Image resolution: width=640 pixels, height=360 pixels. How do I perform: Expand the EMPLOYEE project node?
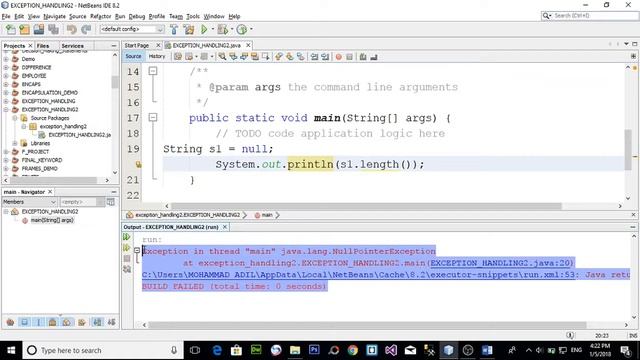pos(6,76)
